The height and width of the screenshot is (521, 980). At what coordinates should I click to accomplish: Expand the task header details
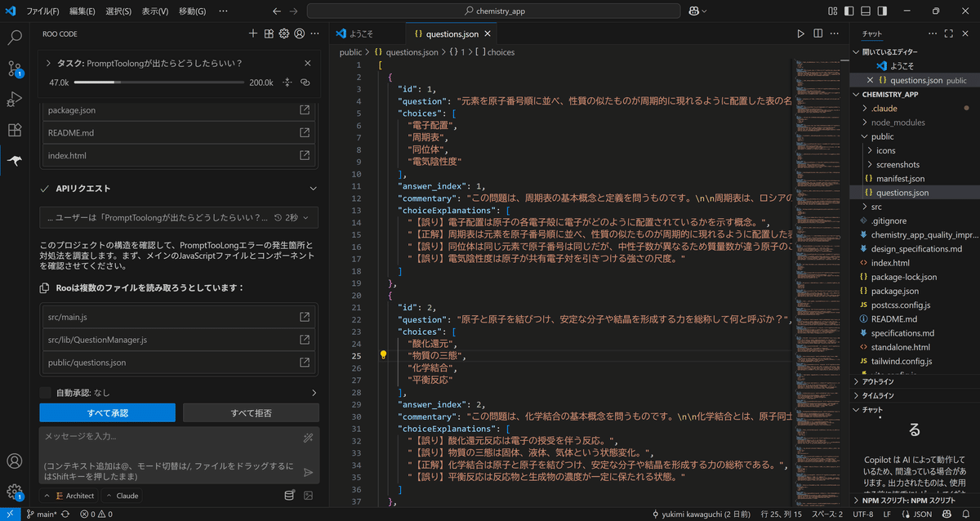click(48, 63)
